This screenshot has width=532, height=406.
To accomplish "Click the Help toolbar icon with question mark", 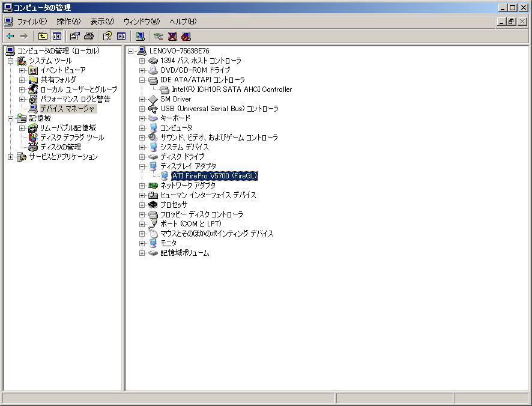I will click(x=107, y=36).
